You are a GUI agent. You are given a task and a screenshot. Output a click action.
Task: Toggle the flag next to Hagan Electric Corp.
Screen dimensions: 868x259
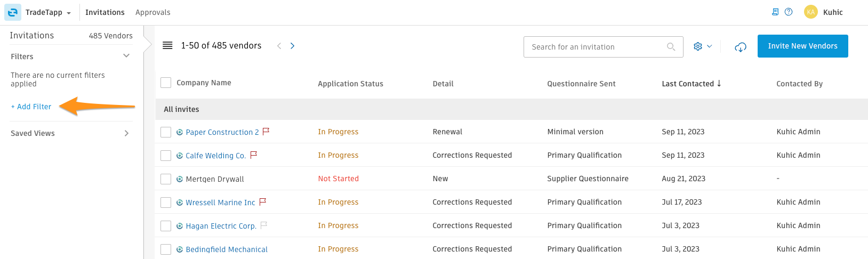pos(263,225)
